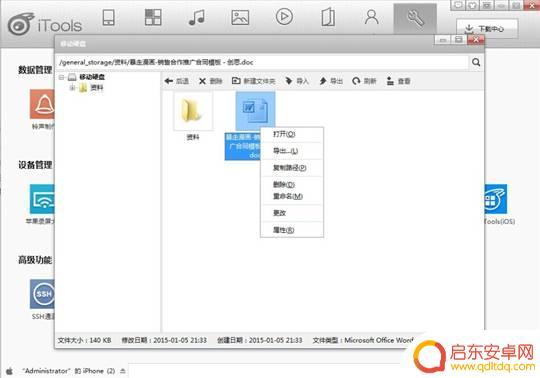This screenshot has height=378, width=540.
Task: Click the eject icon beside iPhone name
Action: 123,371
